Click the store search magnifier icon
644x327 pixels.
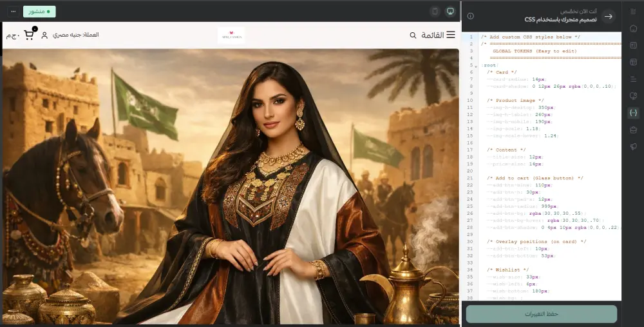click(413, 35)
